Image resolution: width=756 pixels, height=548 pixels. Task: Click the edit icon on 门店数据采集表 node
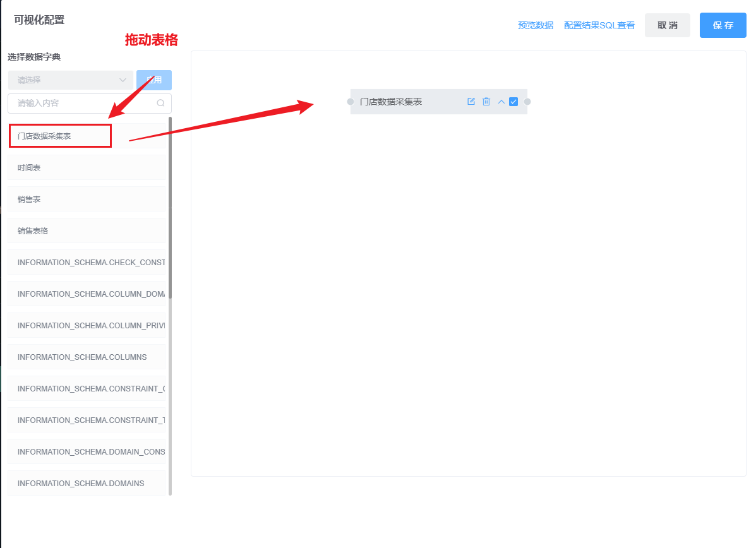(x=471, y=102)
